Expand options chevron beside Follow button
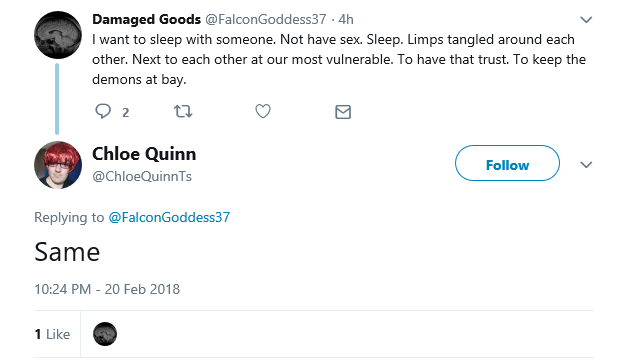Screen dimensions: 623x362 coord(586,165)
